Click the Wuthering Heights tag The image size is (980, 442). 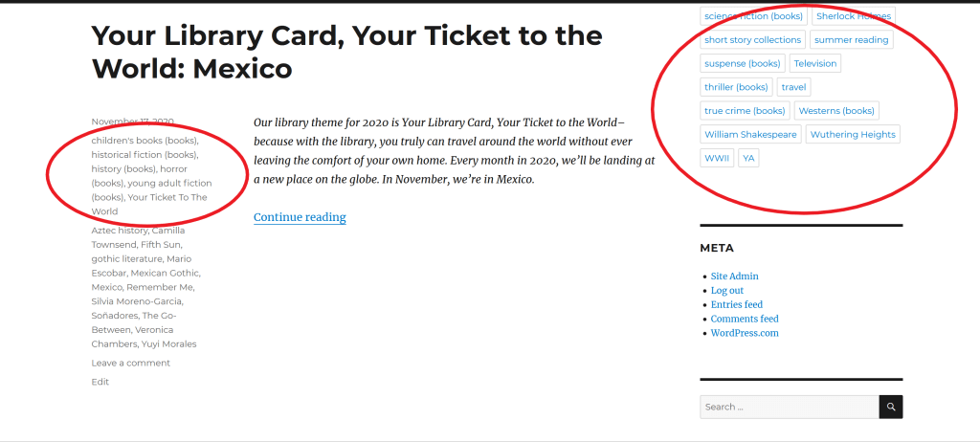click(853, 135)
